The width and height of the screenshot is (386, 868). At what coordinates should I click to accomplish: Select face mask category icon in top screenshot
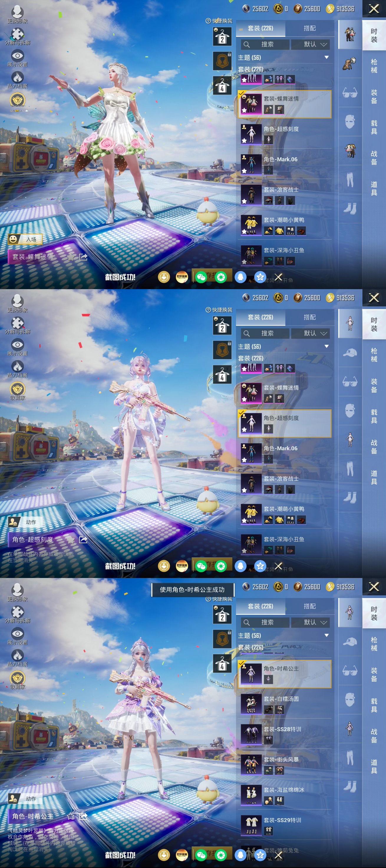coord(349,121)
